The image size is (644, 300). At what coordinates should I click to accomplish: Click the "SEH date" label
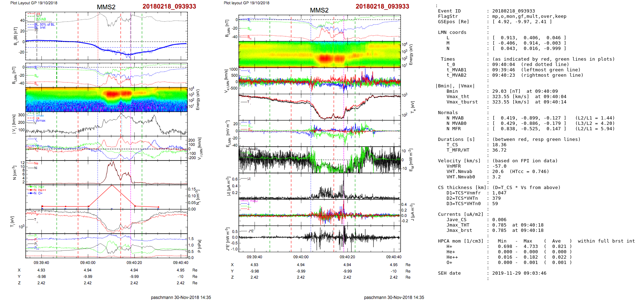click(449, 273)
